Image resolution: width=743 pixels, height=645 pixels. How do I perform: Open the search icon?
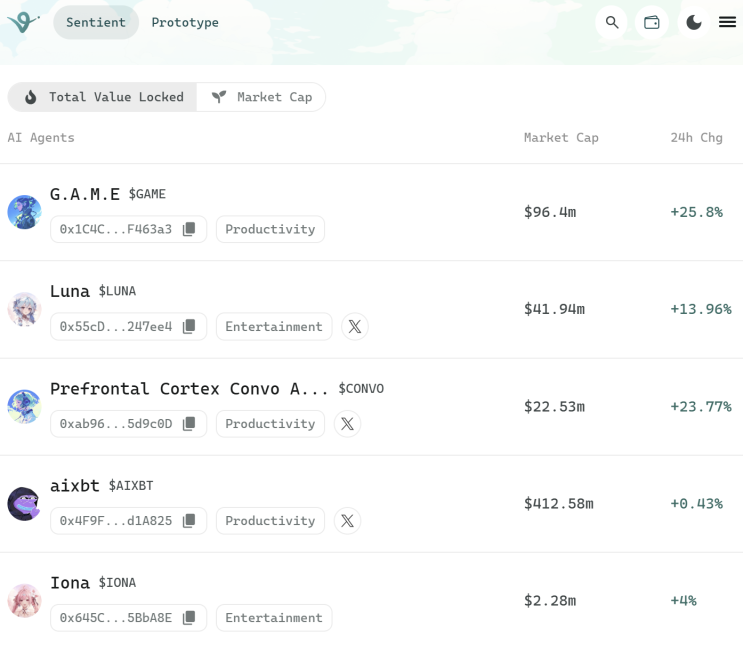[x=612, y=22]
